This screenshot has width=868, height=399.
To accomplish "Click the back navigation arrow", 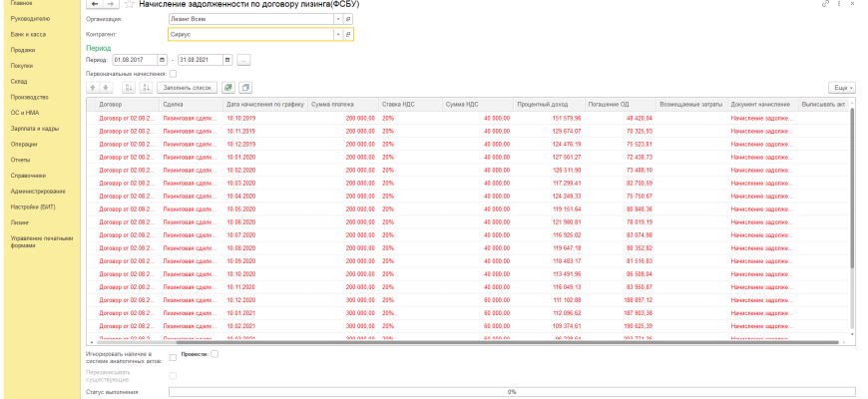I will tap(93, 6).
